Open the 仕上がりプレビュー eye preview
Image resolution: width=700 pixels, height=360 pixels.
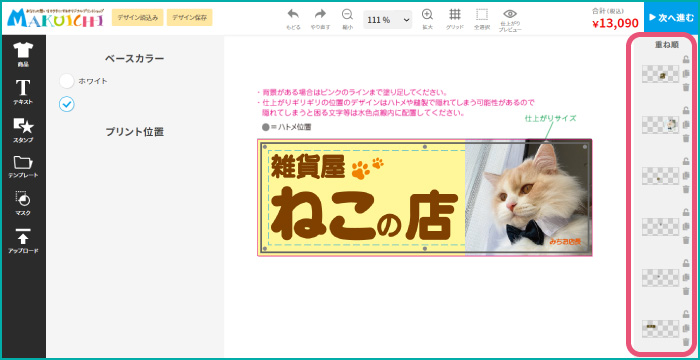click(510, 21)
